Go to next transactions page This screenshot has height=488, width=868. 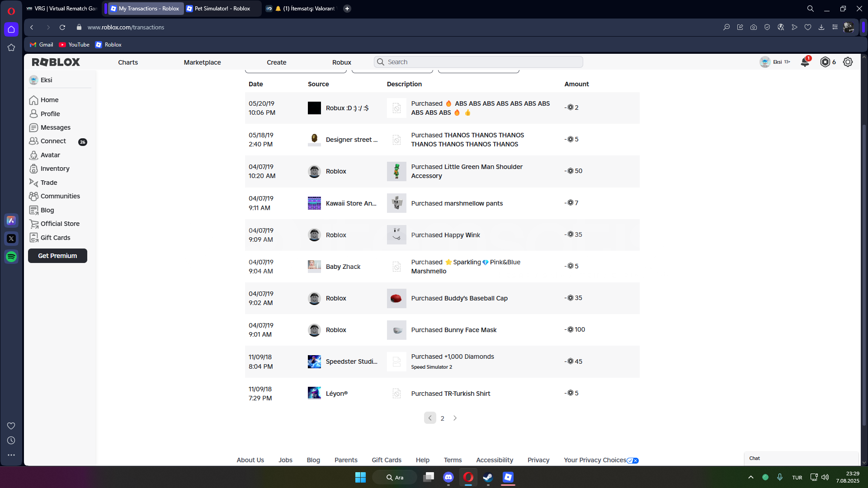point(455,418)
